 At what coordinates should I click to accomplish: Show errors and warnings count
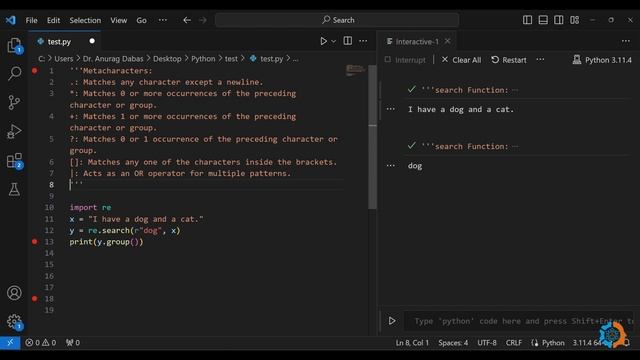pos(41,342)
